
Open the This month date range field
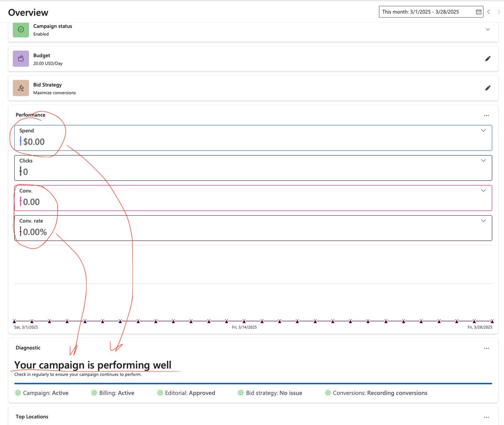click(431, 12)
